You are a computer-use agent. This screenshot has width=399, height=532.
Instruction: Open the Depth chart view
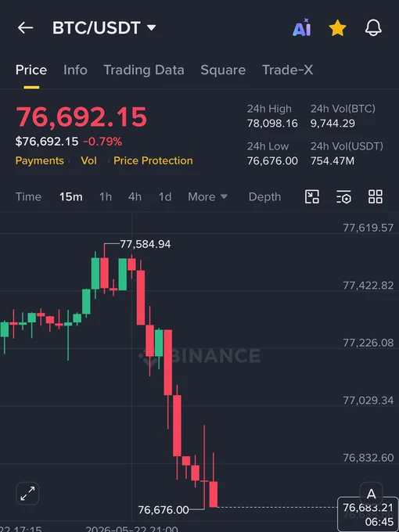point(264,197)
